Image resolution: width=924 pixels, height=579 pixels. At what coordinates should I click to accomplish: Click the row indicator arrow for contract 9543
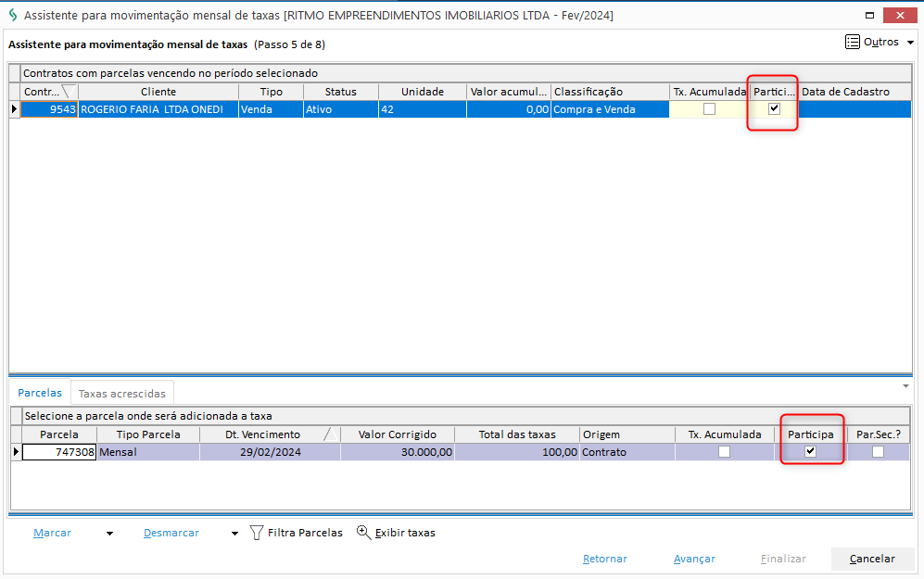click(x=14, y=109)
